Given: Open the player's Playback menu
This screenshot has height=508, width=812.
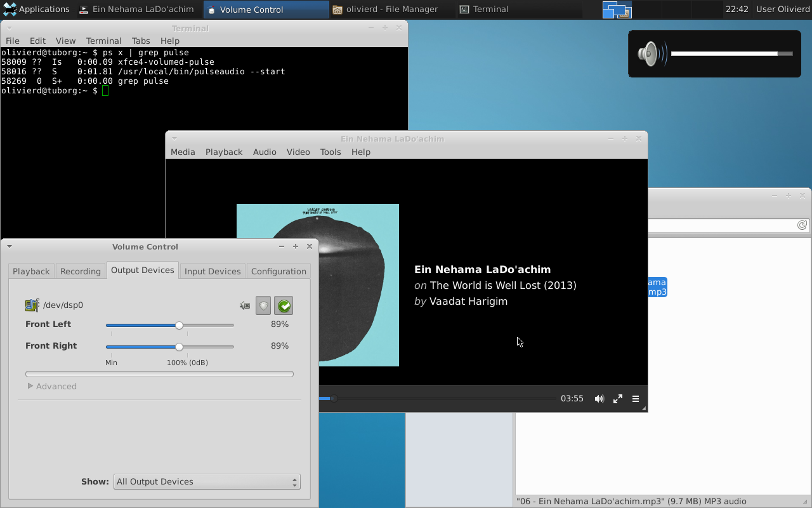Looking at the screenshot, I should click(224, 152).
